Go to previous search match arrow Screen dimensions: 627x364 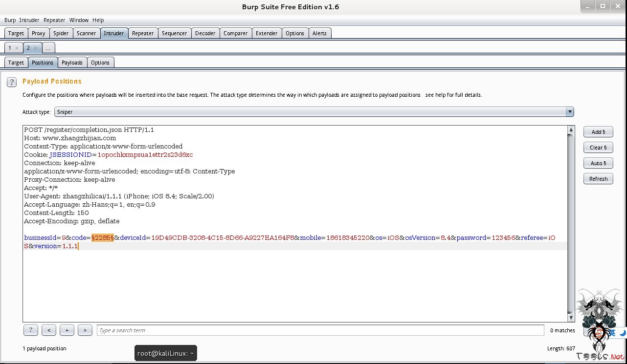pos(48,330)
